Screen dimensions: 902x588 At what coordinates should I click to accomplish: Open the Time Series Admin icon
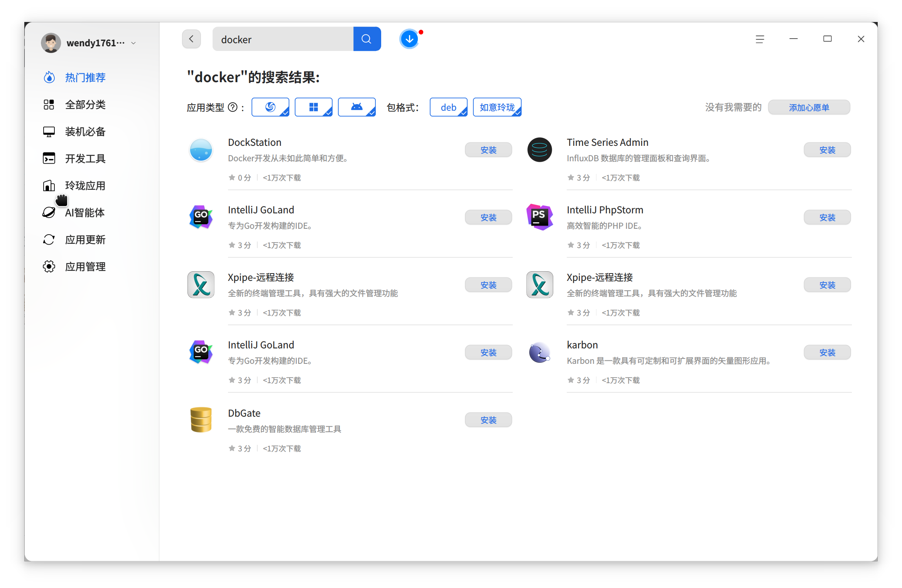coord(540,150)
